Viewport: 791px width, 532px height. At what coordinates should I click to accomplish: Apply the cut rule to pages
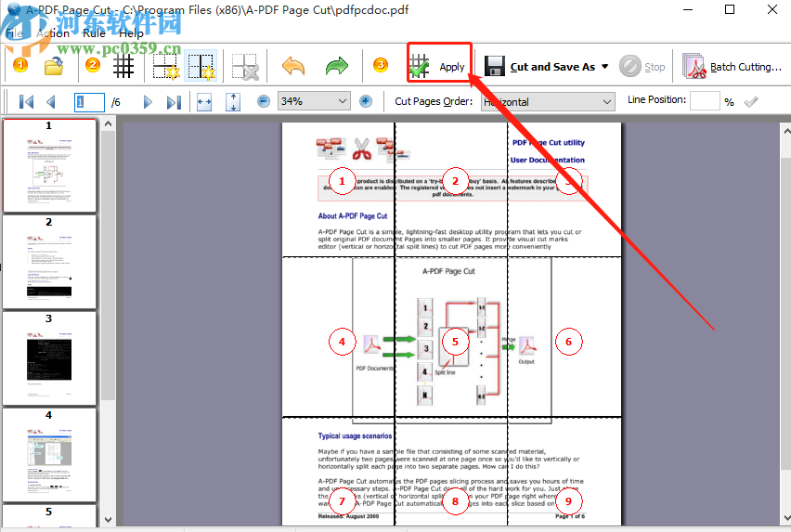[x=439, y=67]
